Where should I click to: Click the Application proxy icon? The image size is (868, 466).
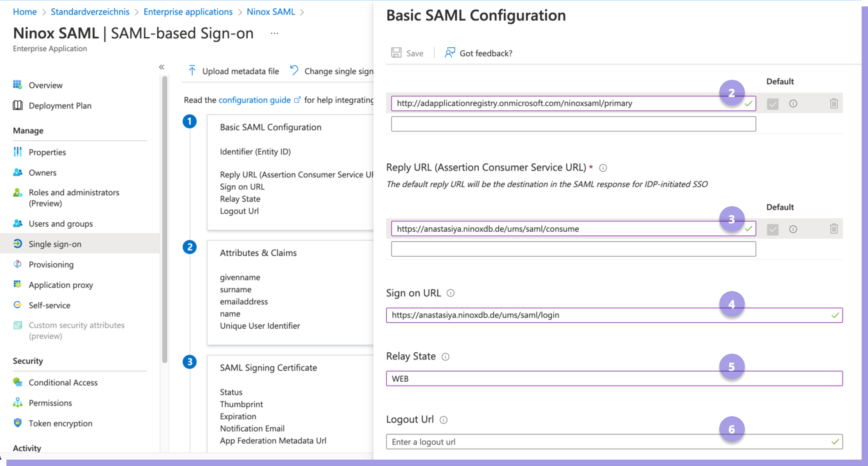(18, 284)
